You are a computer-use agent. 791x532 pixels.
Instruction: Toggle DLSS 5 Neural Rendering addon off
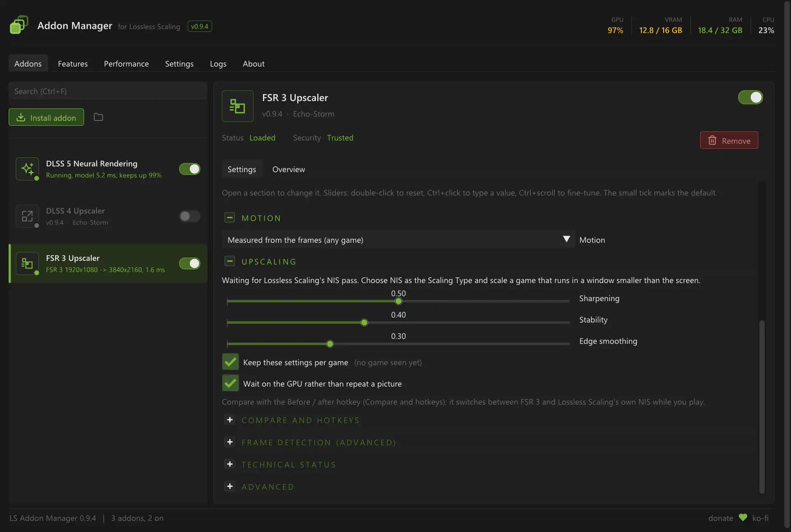[189, 169]
